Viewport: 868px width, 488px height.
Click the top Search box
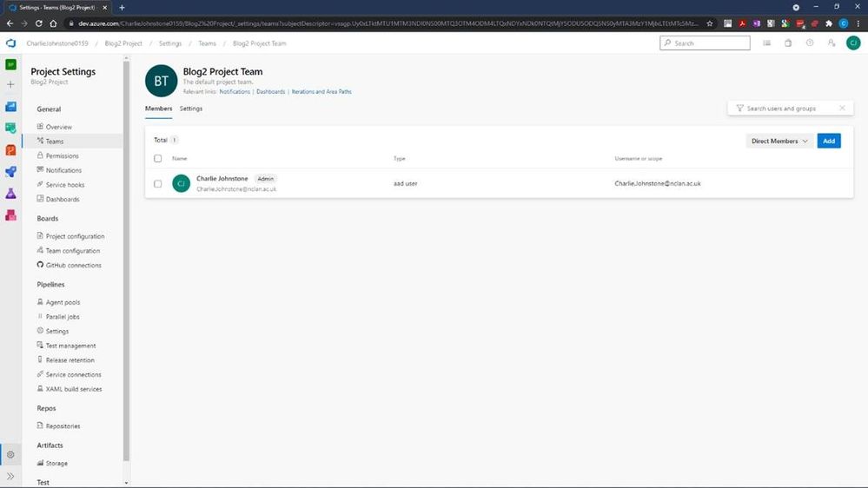(x=705, y=43)
